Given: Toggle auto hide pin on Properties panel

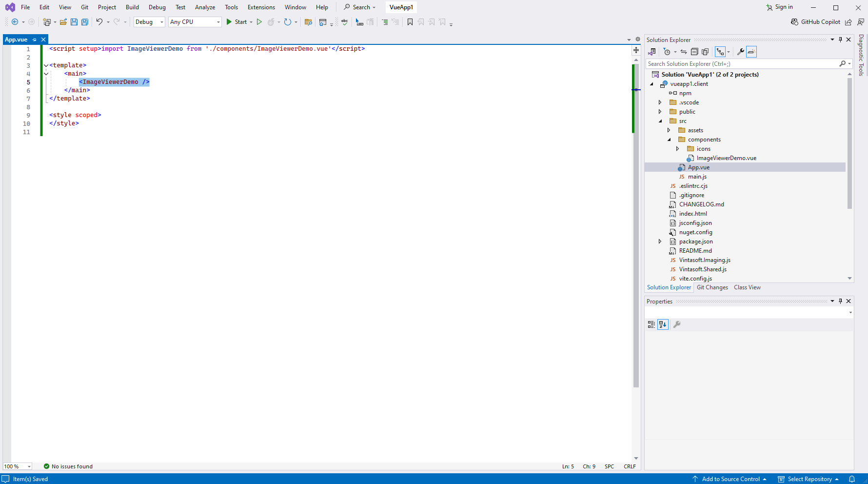Looking at the screenshot, I should (840, 301).
